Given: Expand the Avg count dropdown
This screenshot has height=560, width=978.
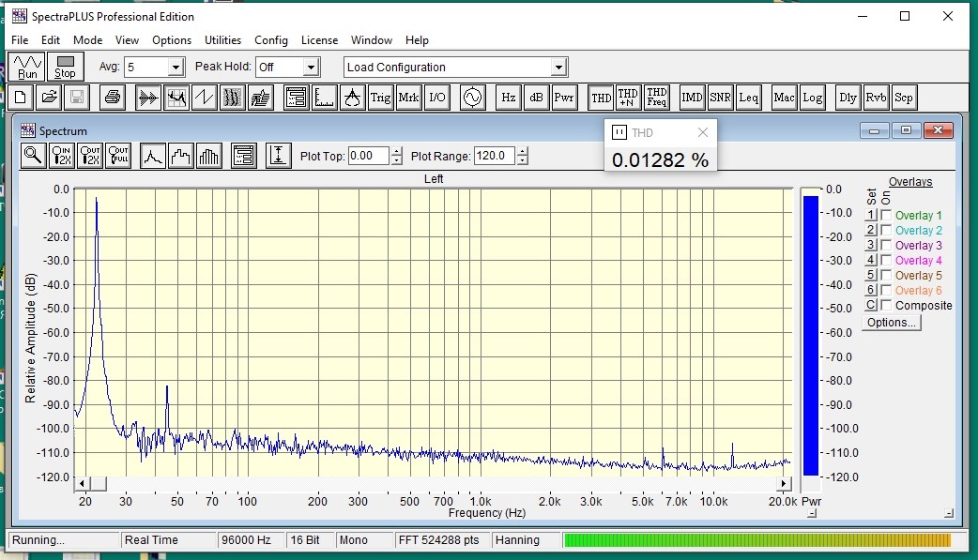Looking at the screenshot, I should click(176, 67).
